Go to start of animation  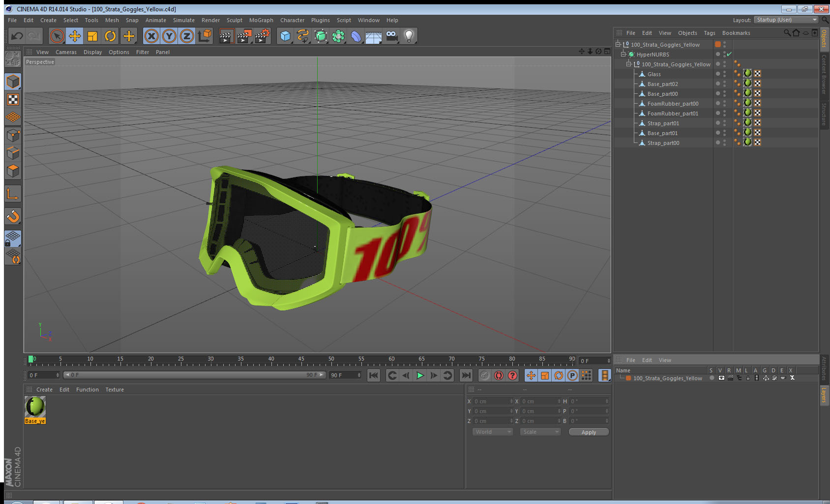point(374,375)
